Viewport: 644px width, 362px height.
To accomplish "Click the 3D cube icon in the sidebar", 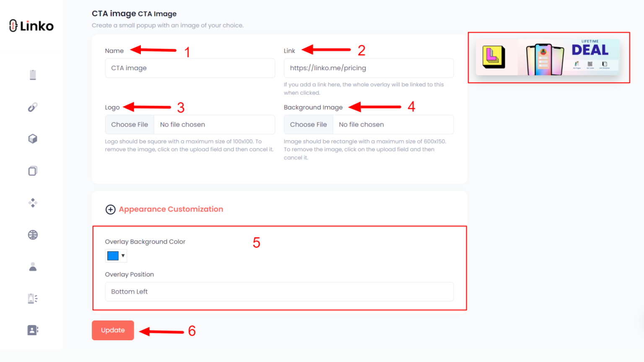I will (32, 138).
